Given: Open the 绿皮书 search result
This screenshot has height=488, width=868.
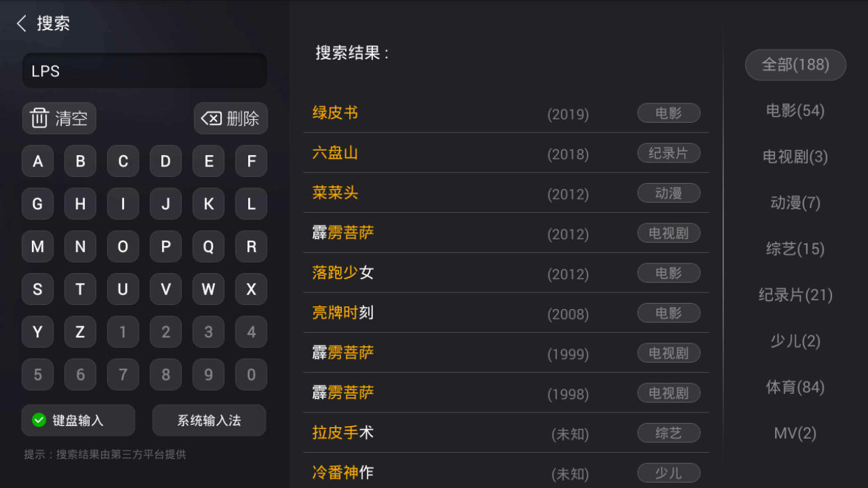Looking at the screenshot, I should [x=335, y=113].
